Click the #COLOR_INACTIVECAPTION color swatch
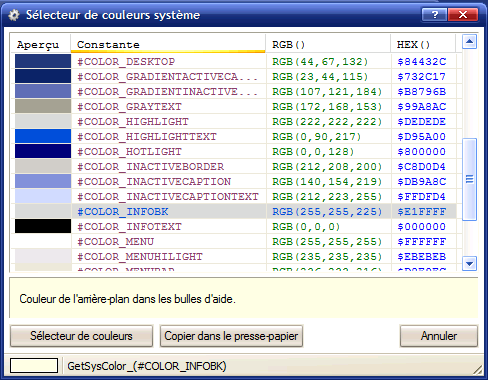488x380 pixels. tap(43, 181)
